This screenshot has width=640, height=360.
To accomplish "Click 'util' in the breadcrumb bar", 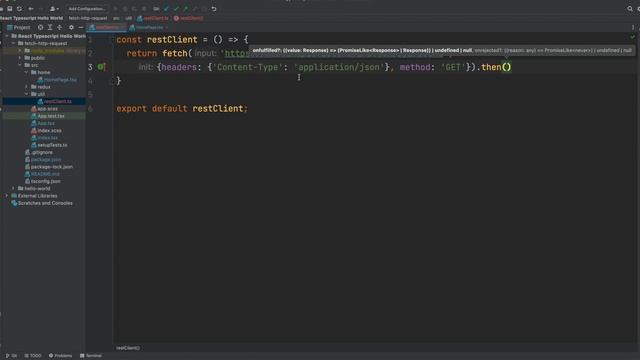I will [129, 18].
